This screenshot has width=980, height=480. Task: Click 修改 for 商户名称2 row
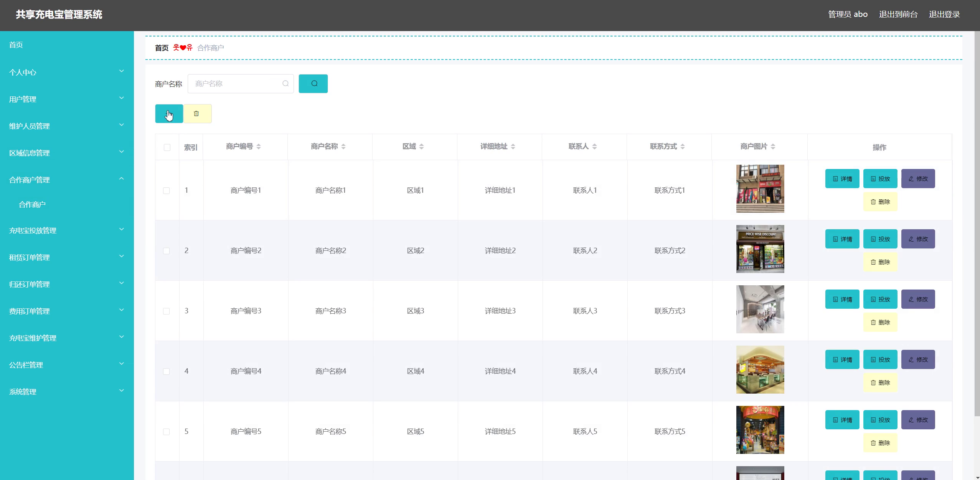tap(918, 239)
